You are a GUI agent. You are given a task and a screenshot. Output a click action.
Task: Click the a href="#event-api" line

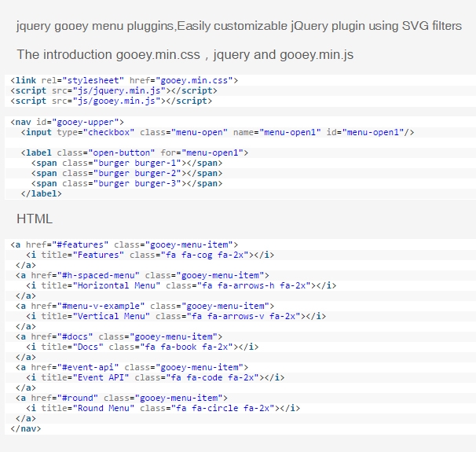(x=132, y=368)
